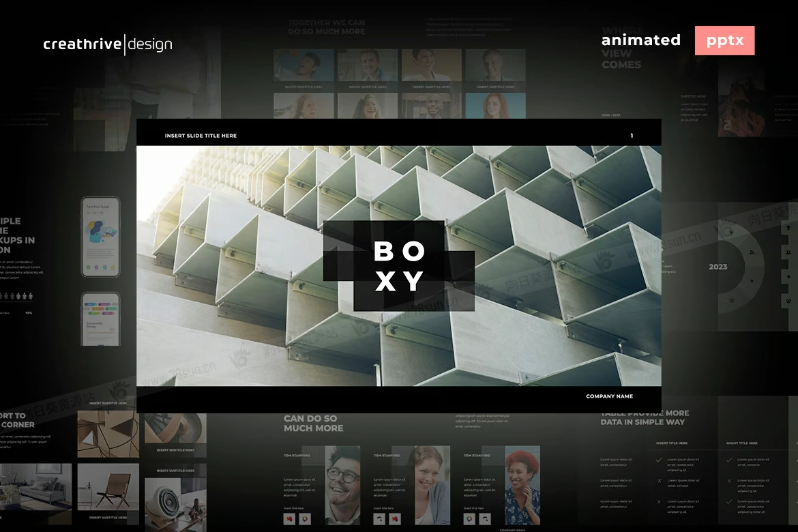Click the slide page number 1

[x=632, y=136]
